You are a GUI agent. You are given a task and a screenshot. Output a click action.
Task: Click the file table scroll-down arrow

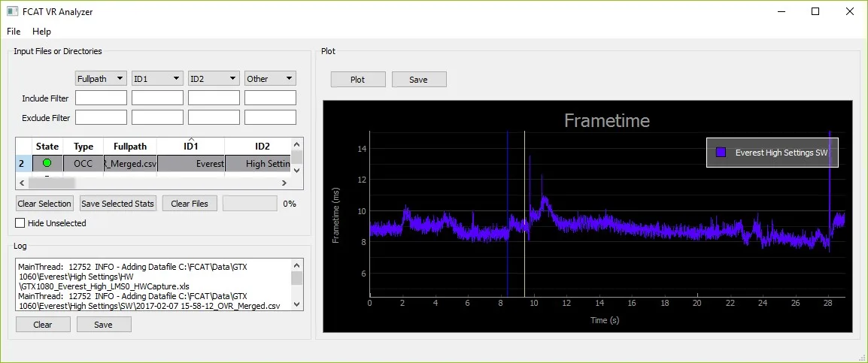coord(296,171)
